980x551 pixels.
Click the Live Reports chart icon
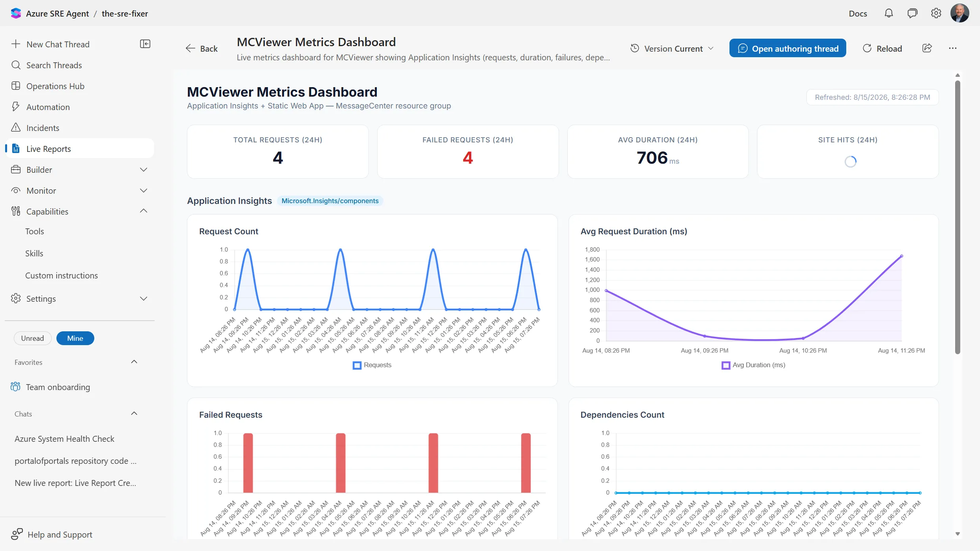click(16, 148)
